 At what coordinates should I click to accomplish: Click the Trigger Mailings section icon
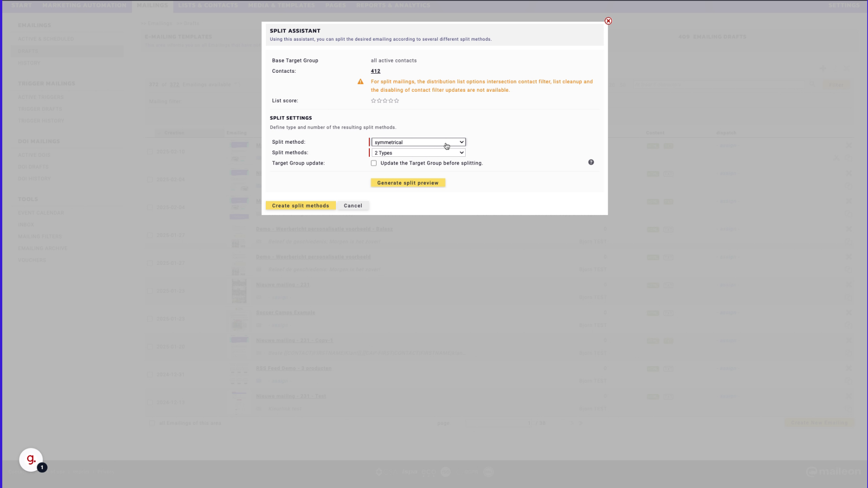(x=47, y=83)
